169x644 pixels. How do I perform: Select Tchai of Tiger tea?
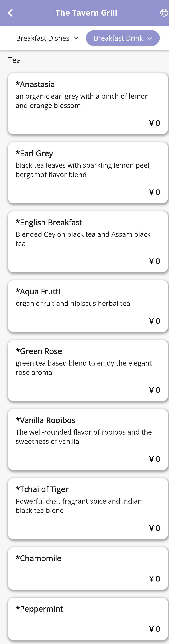click(87, 508)
